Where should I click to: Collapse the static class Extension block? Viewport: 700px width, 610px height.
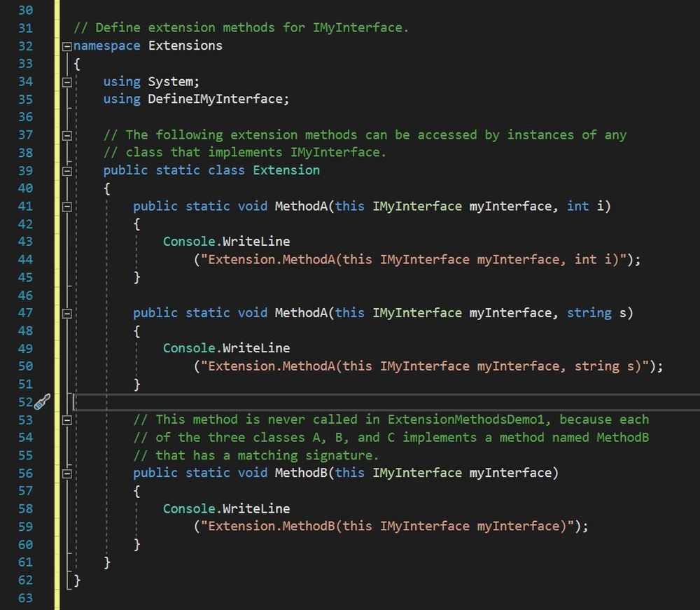(x=67, y=171)
